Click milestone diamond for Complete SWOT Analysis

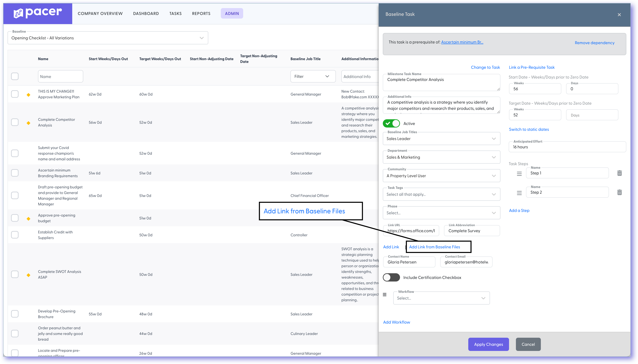point(29,275)
